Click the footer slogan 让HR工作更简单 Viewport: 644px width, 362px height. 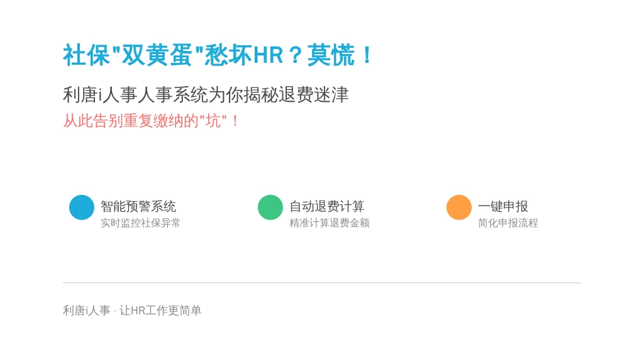pos(160,310)
